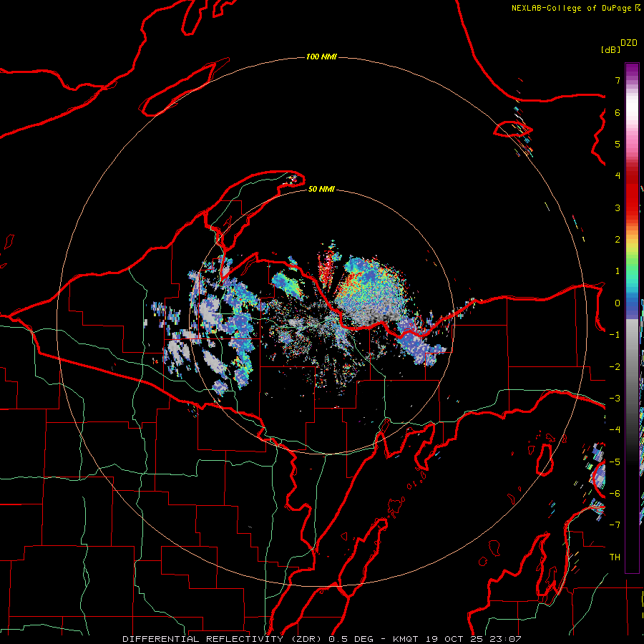Screen dimensions: 644x644
Task: Click the -2 value on the color scale
Action: click(615, 367)
